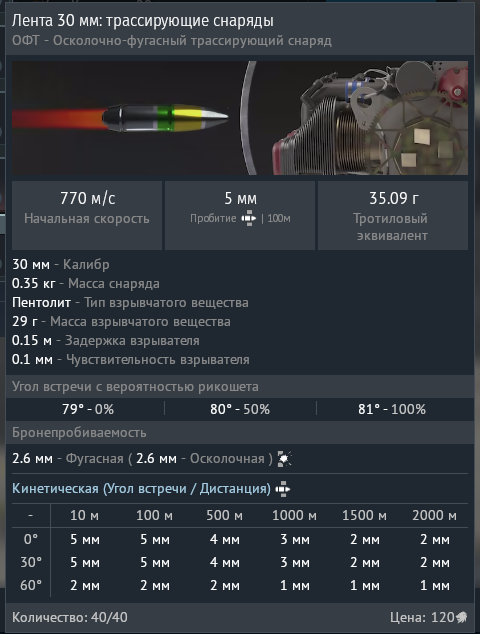Screen dimensions: 480x634
Task: Click the title Лента 30 мм: трассирующие снаряды
Action: [x=143, y=21]
